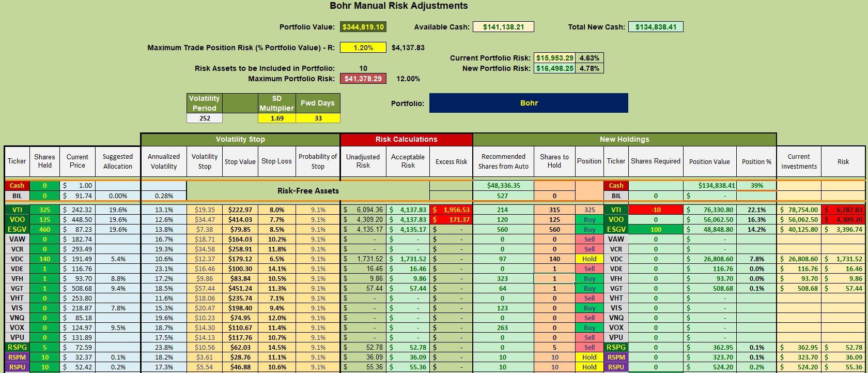The height and width of the screenshot is (373, 868).
Task: Select BIL recommended shares 527
Action: pyautogui.click(x=503, y=196)
